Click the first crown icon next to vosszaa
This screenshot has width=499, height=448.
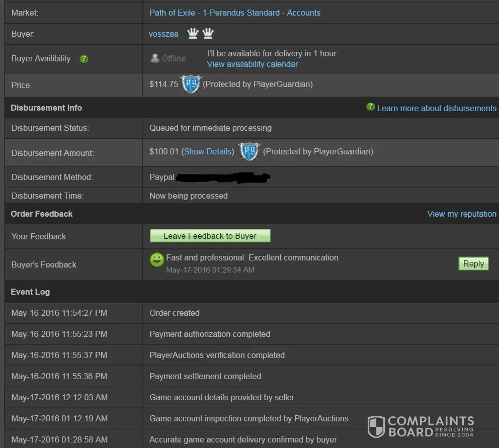click(193, 34)
